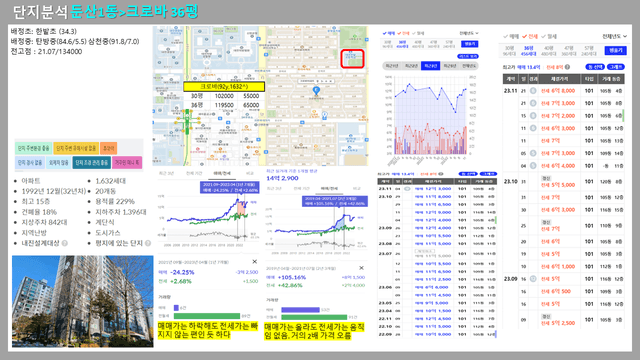Screen dimensions: 640x360
Task: Click the orange tag in the top tag row
Action: pos(108,148)
